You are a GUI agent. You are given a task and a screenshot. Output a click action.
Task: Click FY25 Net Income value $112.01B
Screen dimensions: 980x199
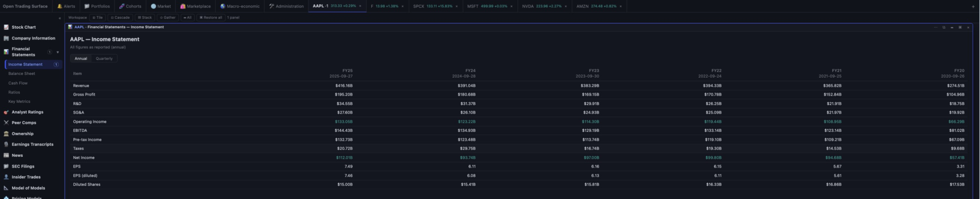(x=344, y=158)
